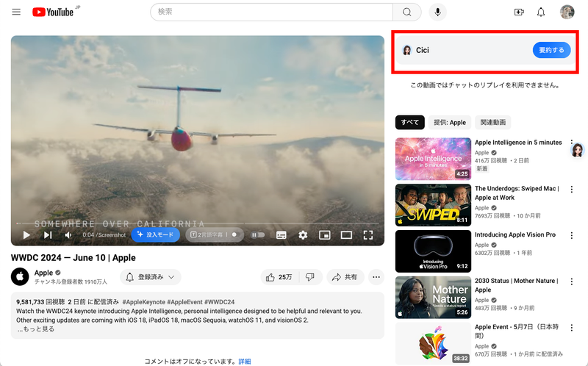
Task: Open Introducing Apple Vision Pro thumbnail
Action: coord(433,251)
